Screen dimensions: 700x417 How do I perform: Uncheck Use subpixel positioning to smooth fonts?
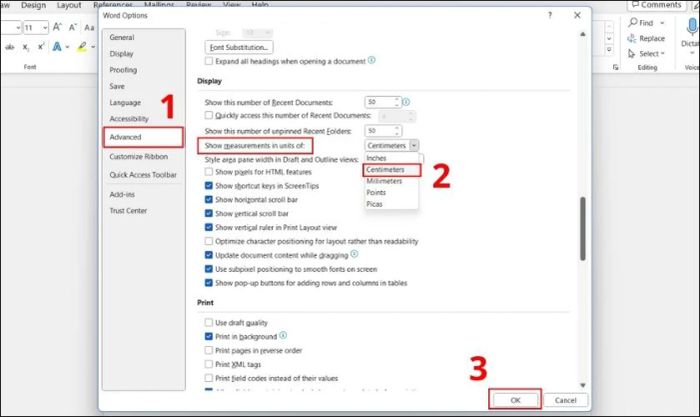pos(208,269)
